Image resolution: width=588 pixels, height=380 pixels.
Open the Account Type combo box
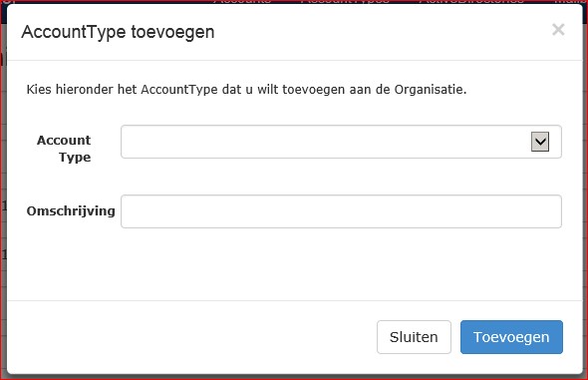341,142
